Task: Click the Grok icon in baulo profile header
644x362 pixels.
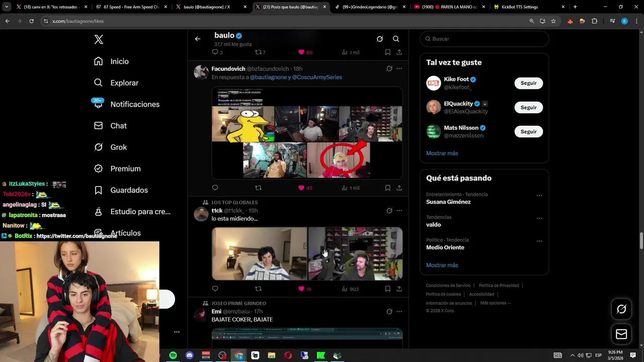Action: tap(380, 39)
